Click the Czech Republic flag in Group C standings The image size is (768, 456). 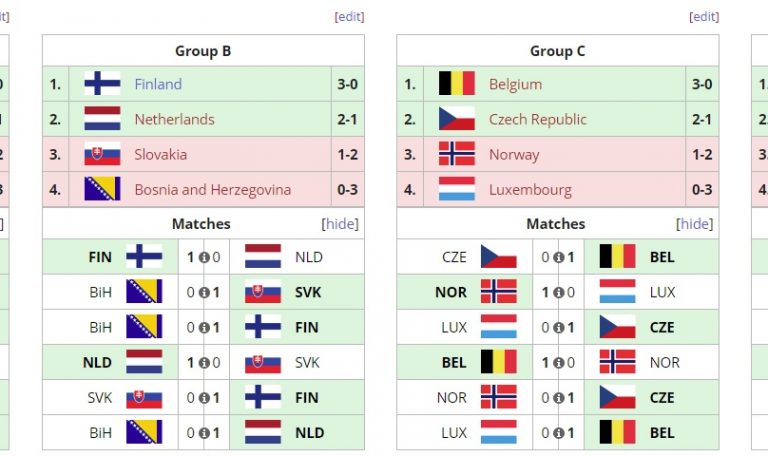457,119
